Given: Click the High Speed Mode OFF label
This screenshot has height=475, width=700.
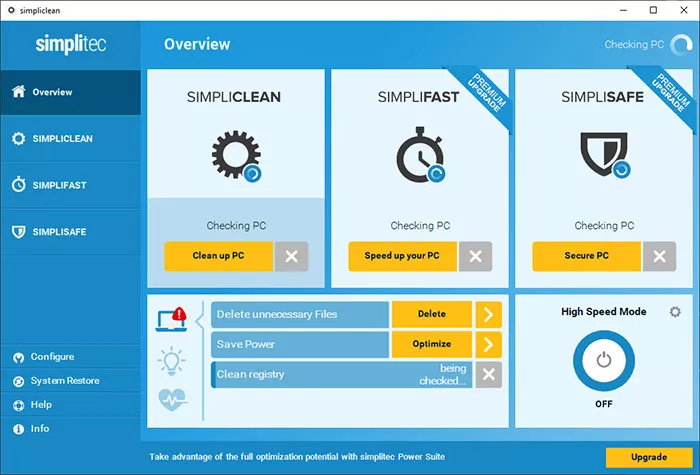Looking at the screenshot, I should [x=604, y=404].
